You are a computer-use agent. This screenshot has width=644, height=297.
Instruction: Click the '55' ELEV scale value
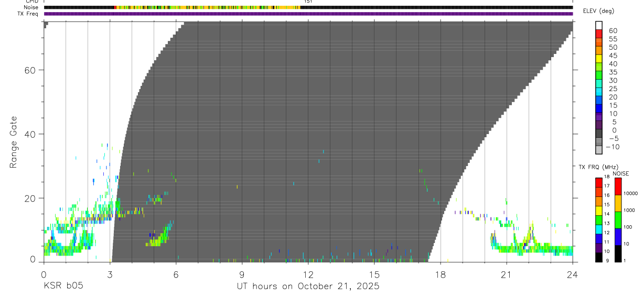tap(613, 39)
